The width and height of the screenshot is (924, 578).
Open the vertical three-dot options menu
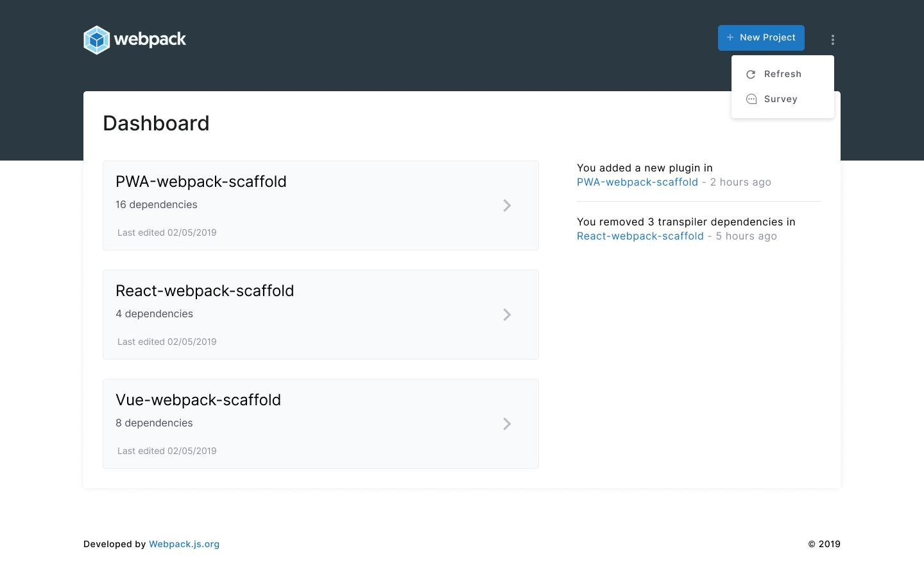833,40
